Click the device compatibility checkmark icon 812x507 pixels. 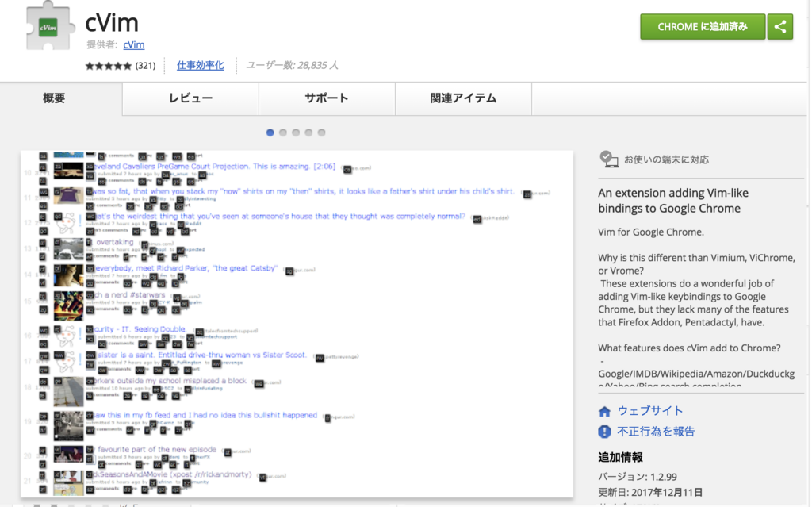tap(608, 159)
